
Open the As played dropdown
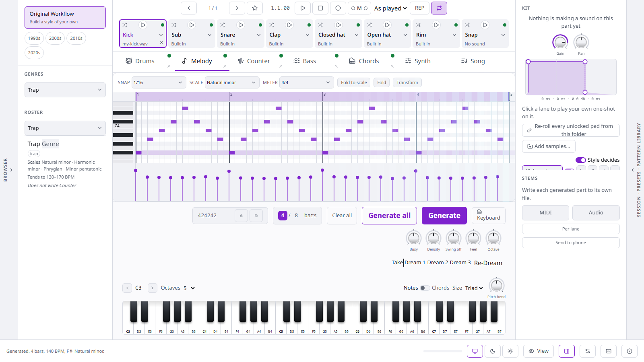pyautogui.click(x=390, y=8)
